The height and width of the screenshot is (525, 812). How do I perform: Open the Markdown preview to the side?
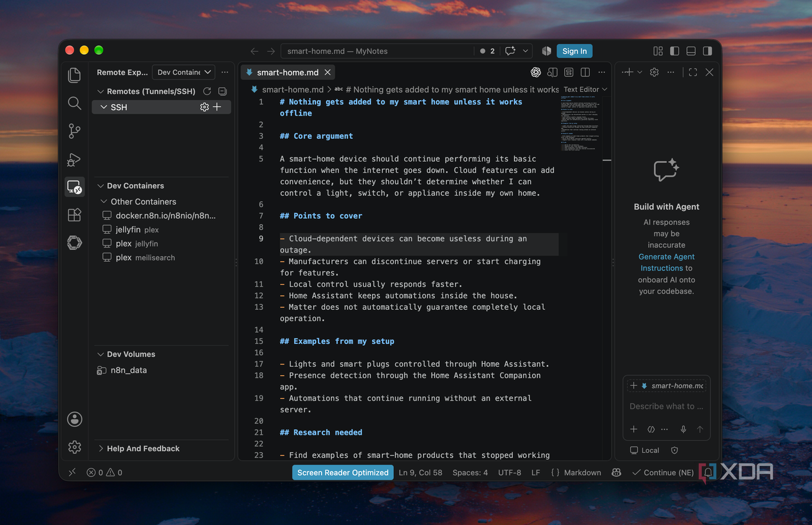click(552, 72)
